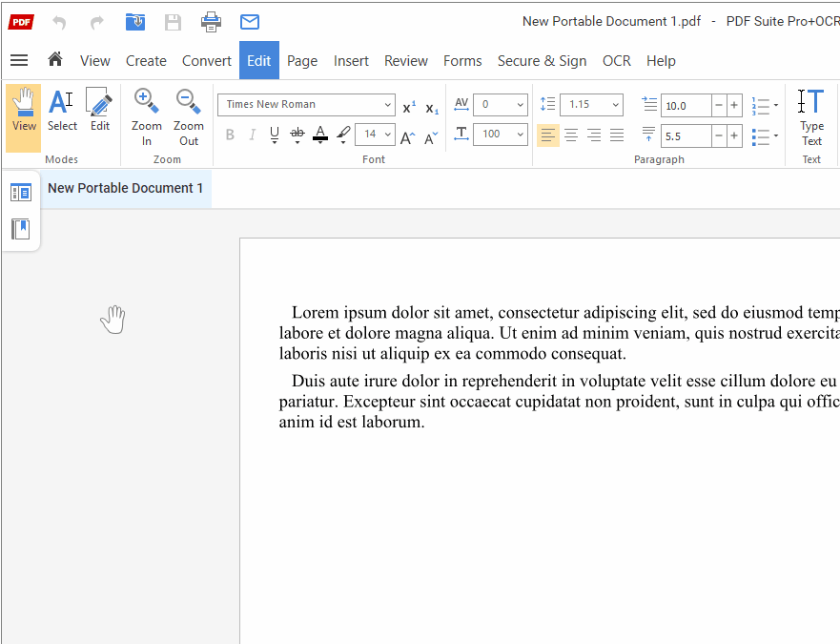Click the red PDF application logo
The image size is (840, 644).
[21, 22]
